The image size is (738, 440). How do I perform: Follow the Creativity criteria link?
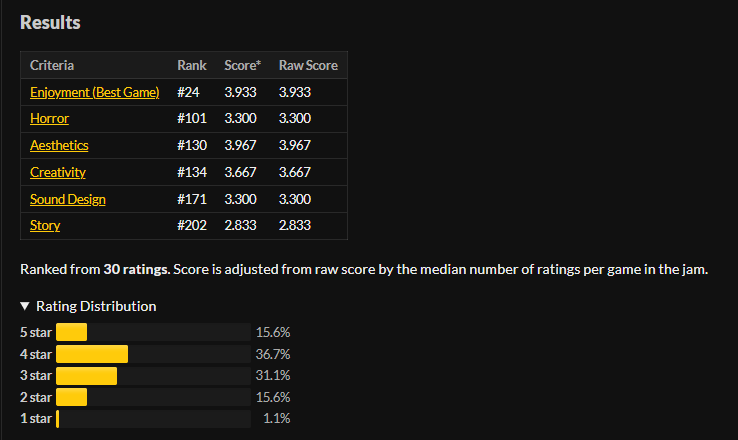(58, 172)
